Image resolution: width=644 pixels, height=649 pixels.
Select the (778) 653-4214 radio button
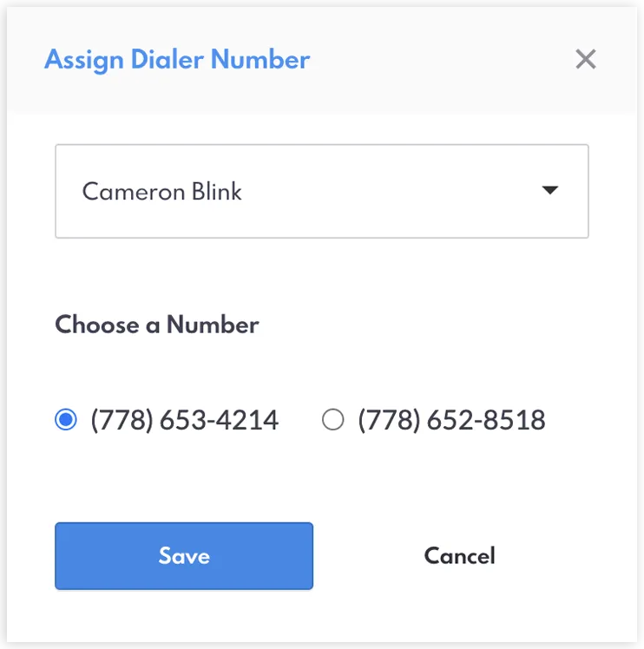(x=66, y=419)
